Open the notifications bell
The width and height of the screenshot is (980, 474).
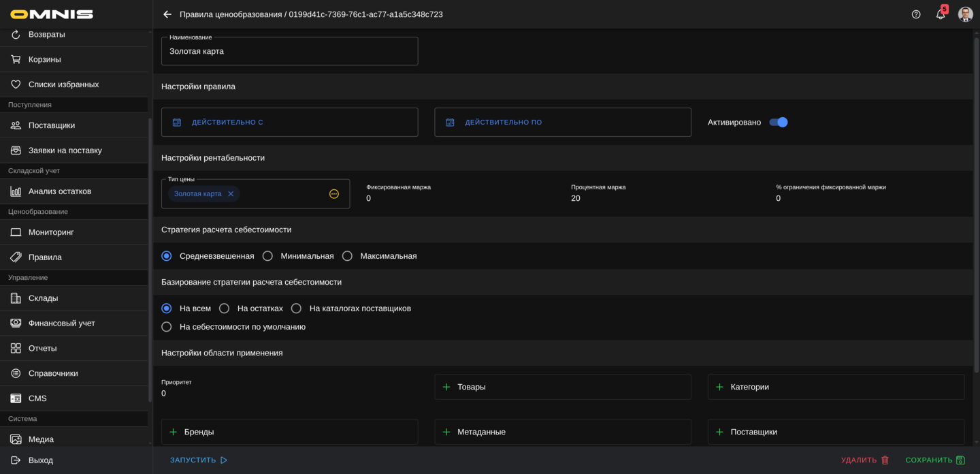(941, 14)
